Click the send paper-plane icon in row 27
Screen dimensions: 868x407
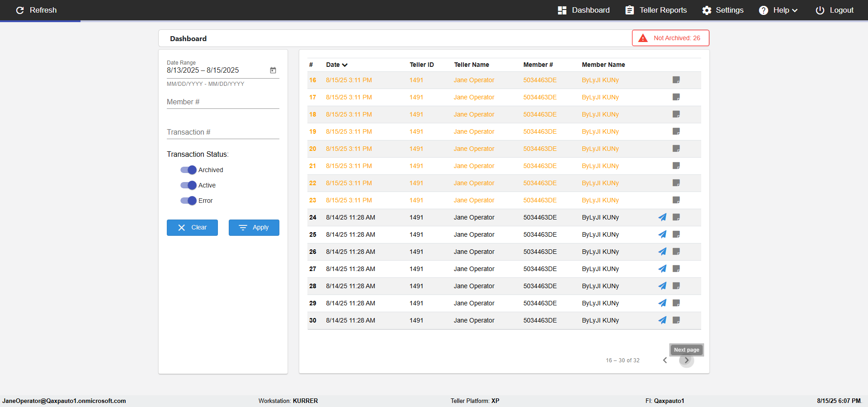click(662, 269)
